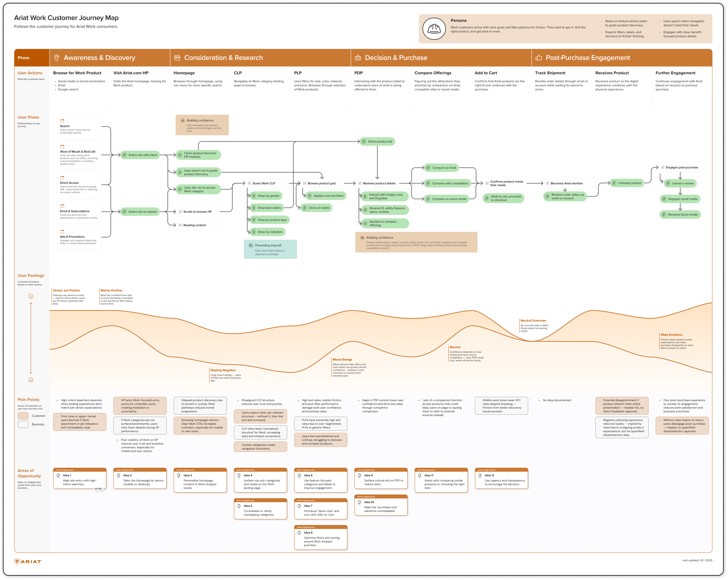Click the Track Shipment column heading

[550, 73]
